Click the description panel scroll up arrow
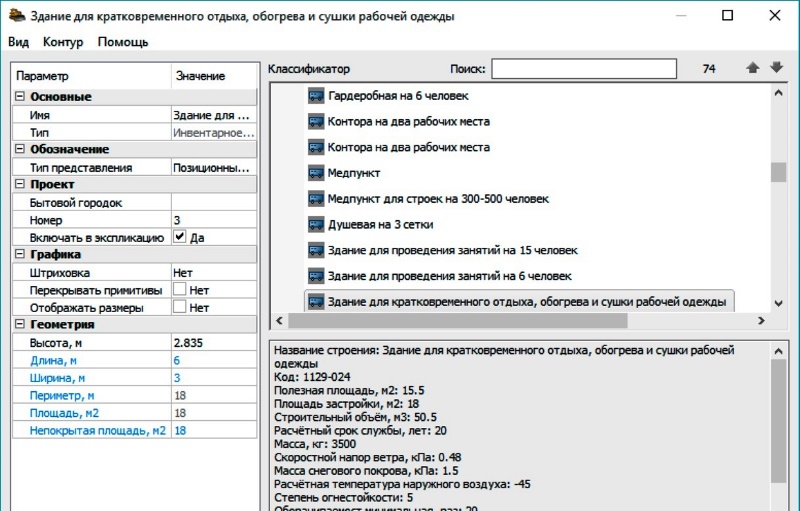Viewport: 800px width, 511px height. click(x=778, y=351)
